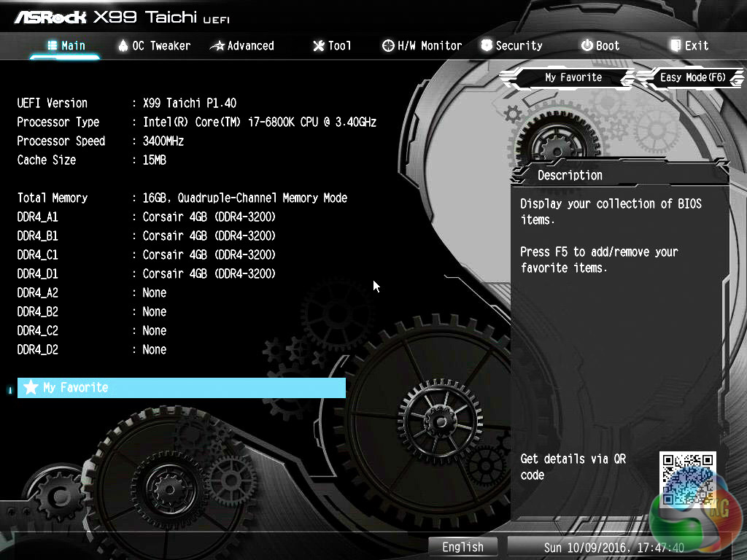
Task: Click the 'Display your collection of BIOS items' text
Action: coord(611,211)
